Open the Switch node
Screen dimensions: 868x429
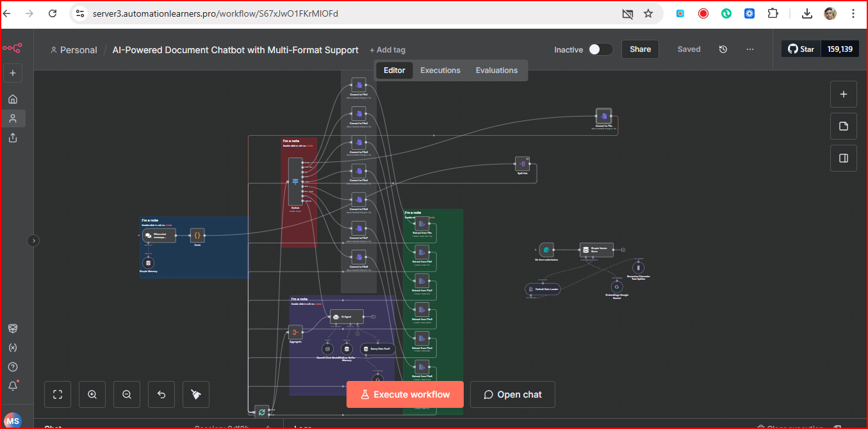(295, 181)
